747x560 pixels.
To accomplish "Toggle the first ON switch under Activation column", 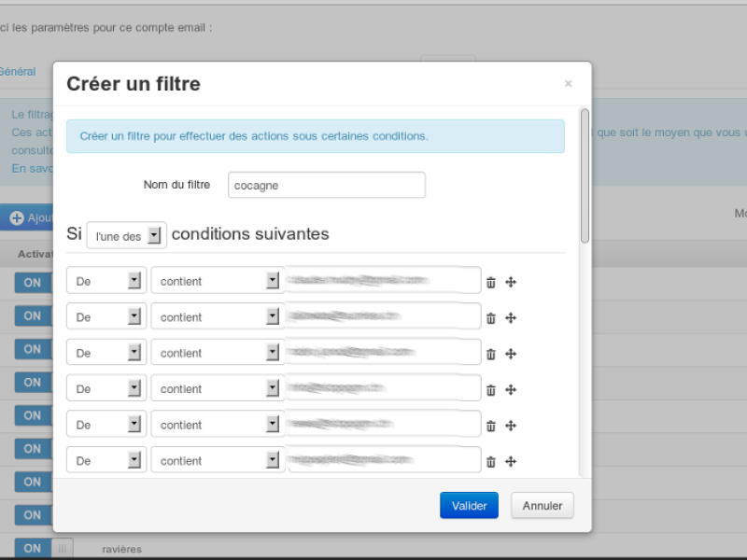I will [34, 283].
